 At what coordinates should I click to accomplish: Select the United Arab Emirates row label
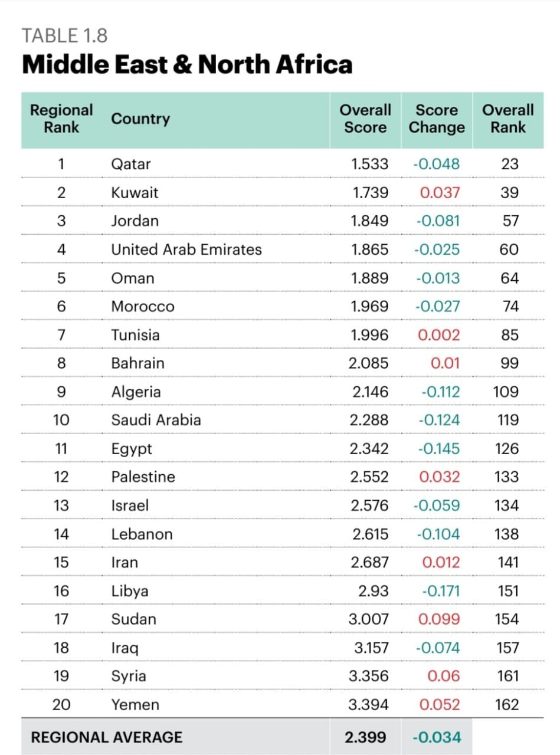(x=186, y=250)
